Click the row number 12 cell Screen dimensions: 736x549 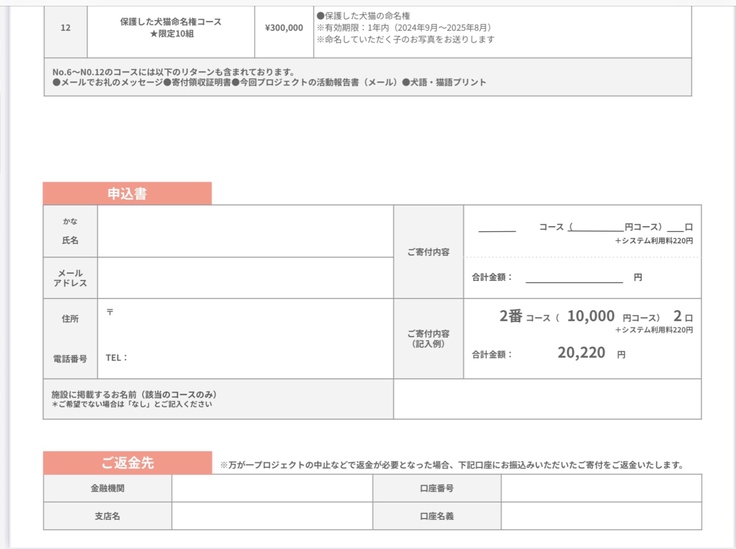(x=66, y=28)
